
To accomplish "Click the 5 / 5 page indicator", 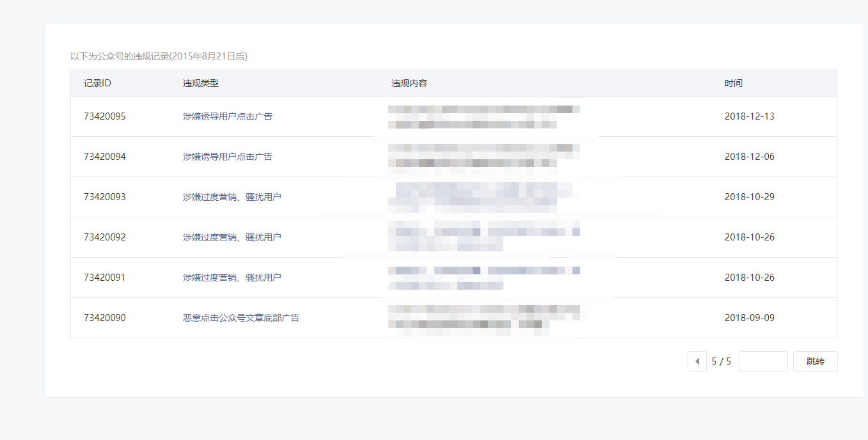I will (x=722, y=361).
